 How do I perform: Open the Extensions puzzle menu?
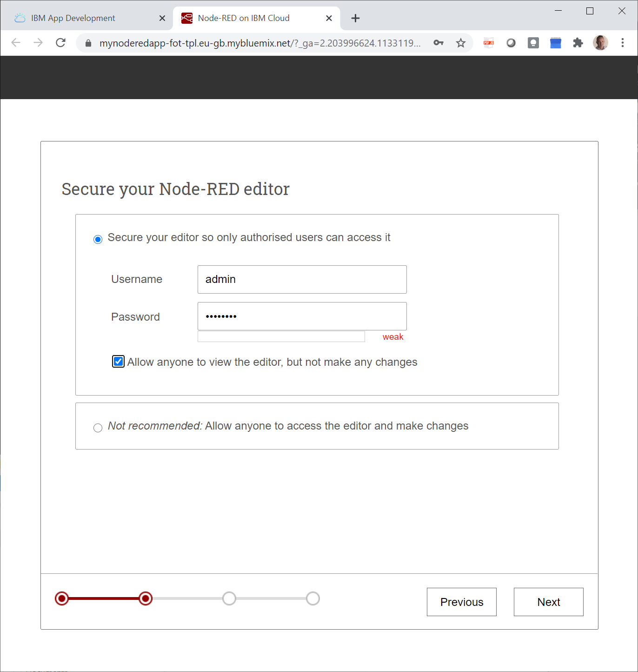[x=578, y=43]
